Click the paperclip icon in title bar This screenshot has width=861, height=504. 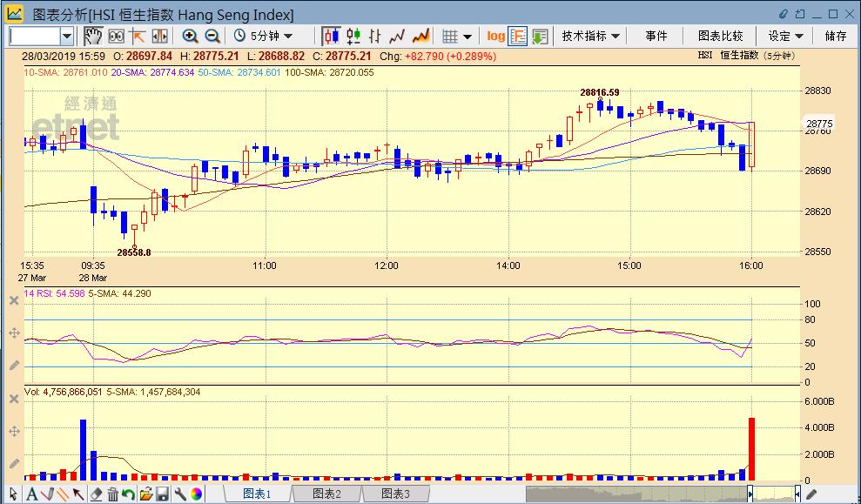783,14
